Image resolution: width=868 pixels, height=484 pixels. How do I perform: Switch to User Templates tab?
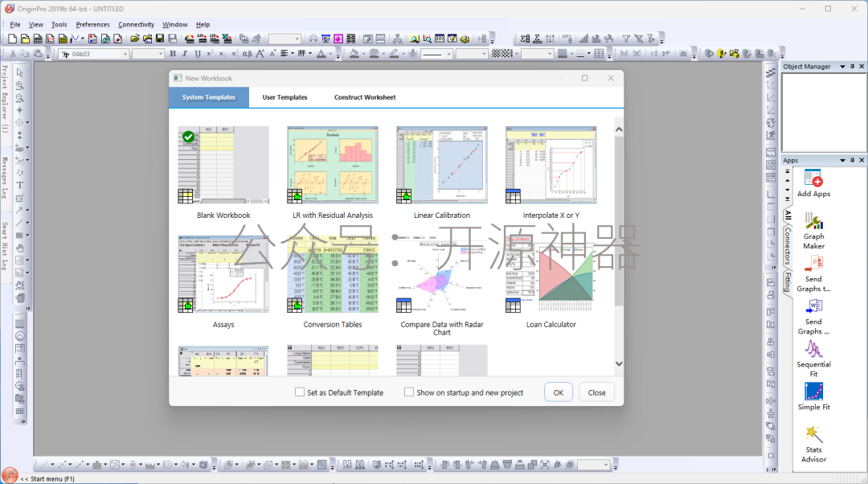click(x=285, y=97)
